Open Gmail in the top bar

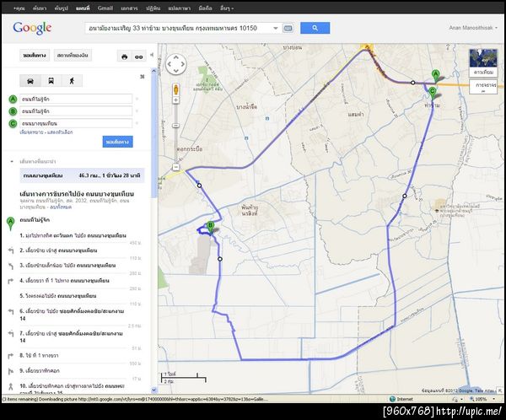click(105, 8)
